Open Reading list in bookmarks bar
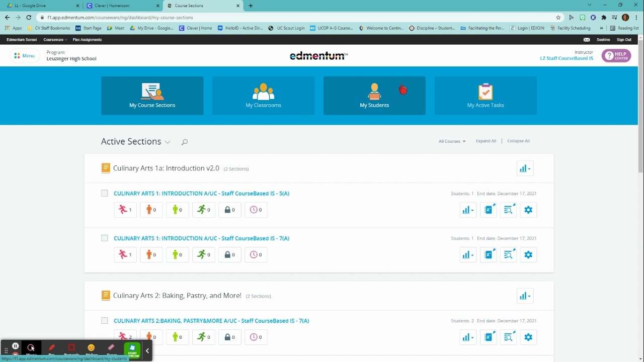 tap(624, 28)
